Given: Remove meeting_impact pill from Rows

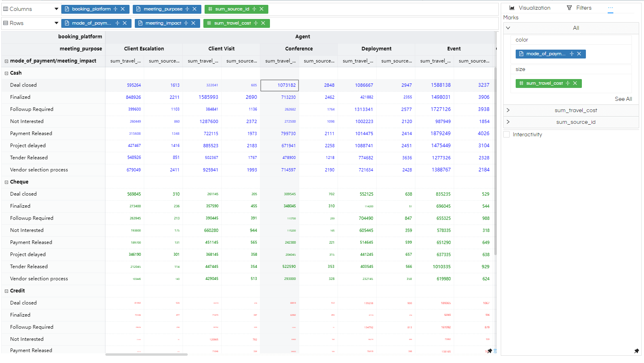Looking at the screenshot, I should [x=193, y=23].
